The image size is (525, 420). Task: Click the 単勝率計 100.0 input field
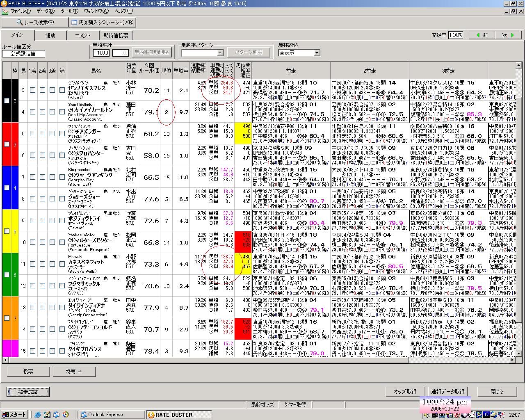coord(101,53)
